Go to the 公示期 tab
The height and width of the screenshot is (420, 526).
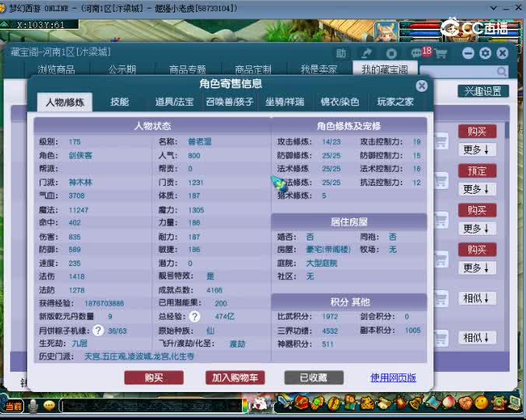(121, 69)
